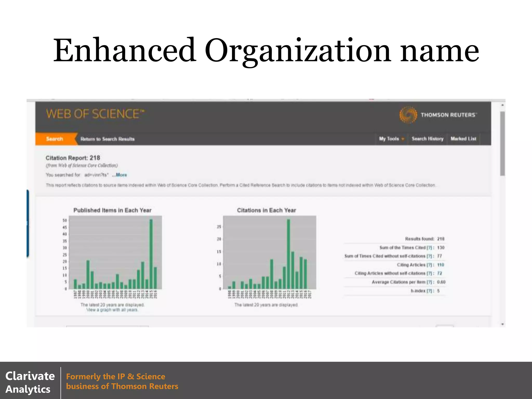Open the h-index help link
This screenshot has width=532, height=399.
coord(429,291)
